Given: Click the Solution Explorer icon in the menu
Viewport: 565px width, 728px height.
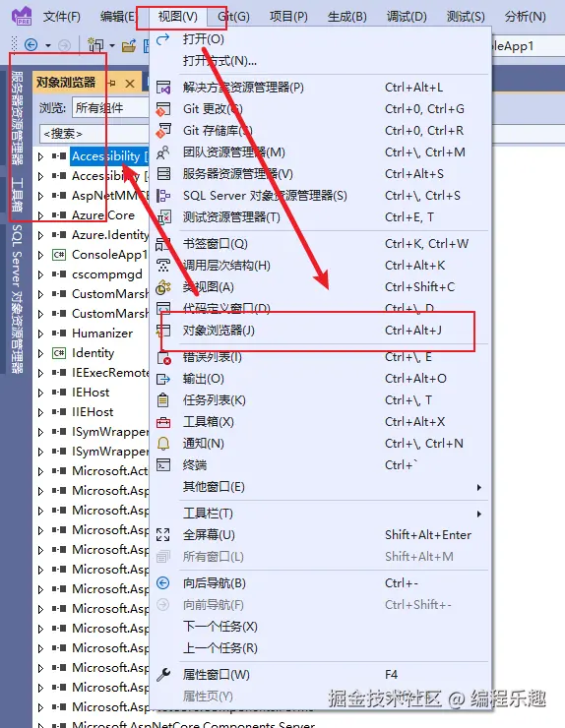Looking at the screenshot, I should tap(163, 88).
